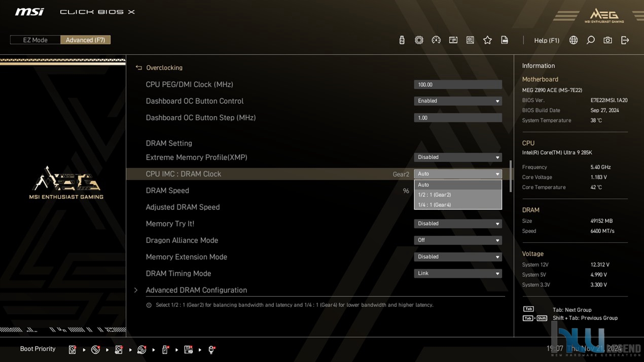
Task: Click the DRAM speed value 6400 MT/s
Action: click(x=602, y=231)
